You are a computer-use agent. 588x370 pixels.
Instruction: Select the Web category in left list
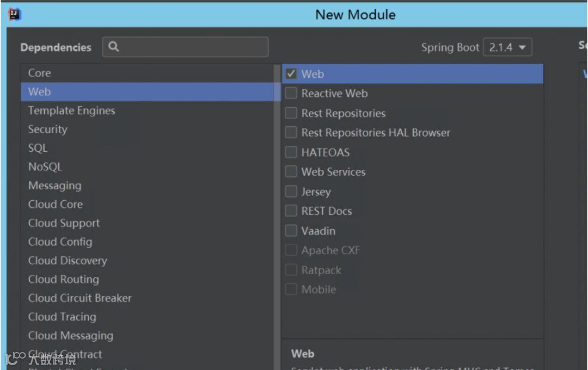(148, 92)
